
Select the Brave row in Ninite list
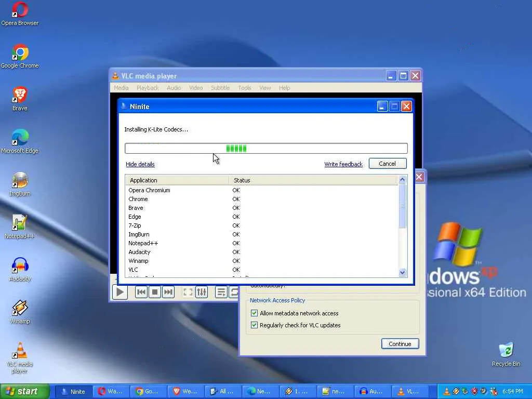click(x=262, y=208)
